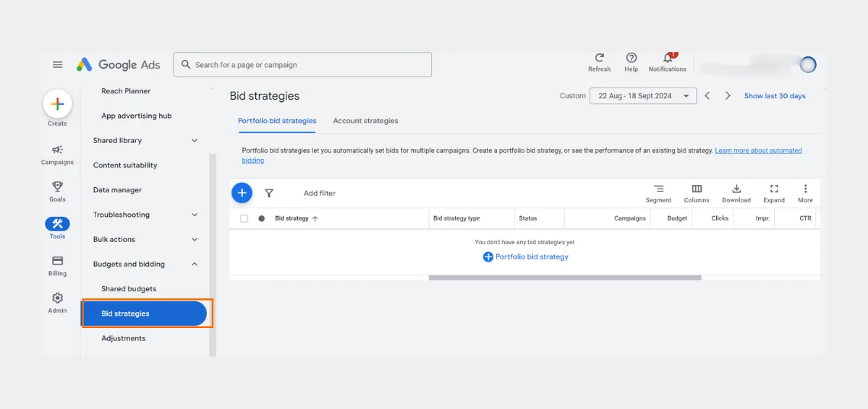The width and height of the screenshot is (868, 409).
Task: Go to next date range arrow
Action: pos(728,95)
